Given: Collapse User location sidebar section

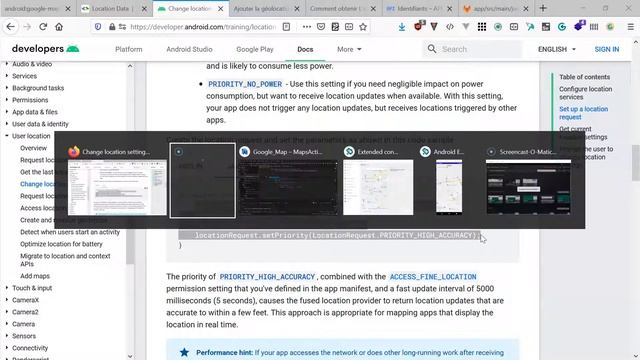Looking at the screenshot, I should [x=31, y=136].
